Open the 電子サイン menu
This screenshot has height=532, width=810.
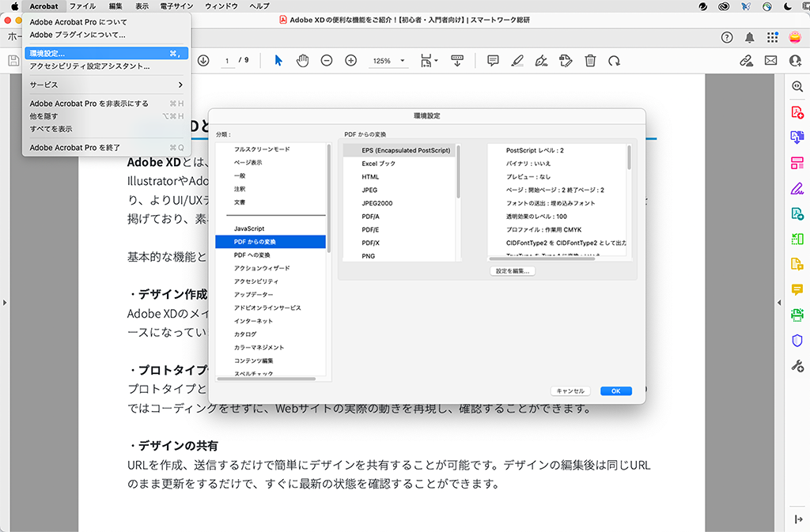(176, 6)
